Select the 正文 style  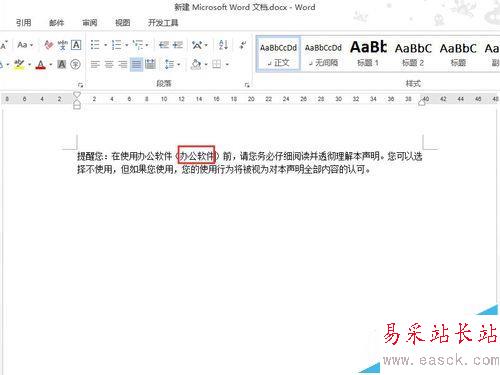(x=278, y=54)
